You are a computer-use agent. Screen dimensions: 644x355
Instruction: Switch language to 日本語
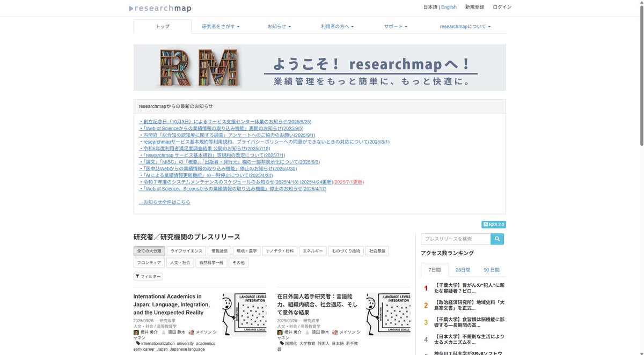tap(430, 7)
